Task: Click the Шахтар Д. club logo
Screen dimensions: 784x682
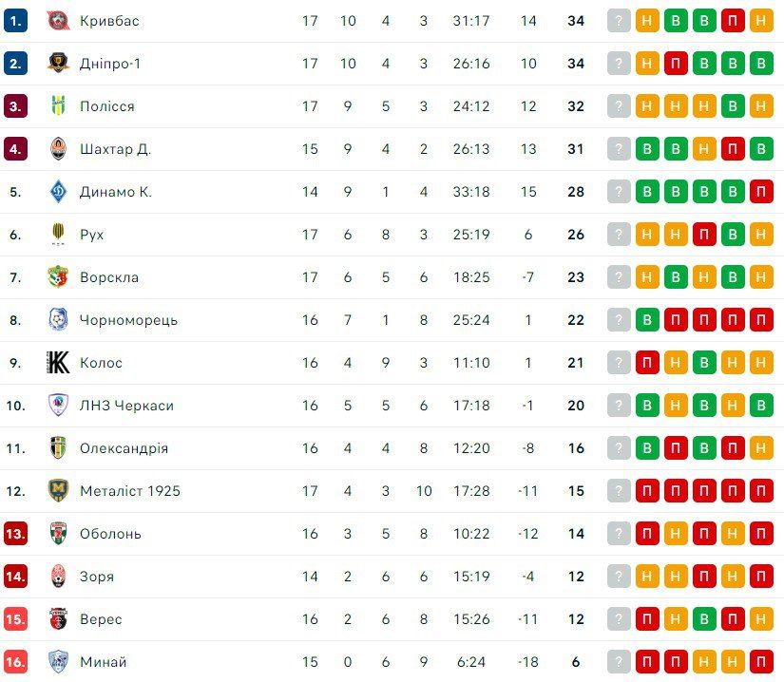Action: click(58, 149)
